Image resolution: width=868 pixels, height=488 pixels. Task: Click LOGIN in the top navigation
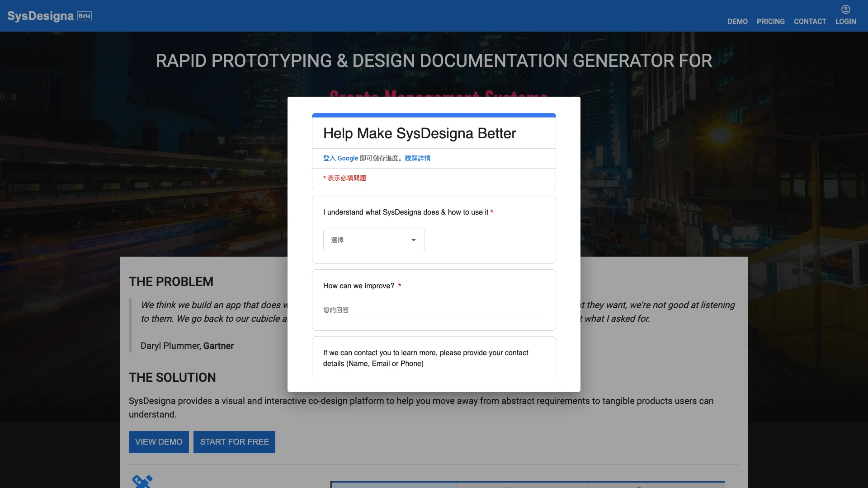point(845,21)
